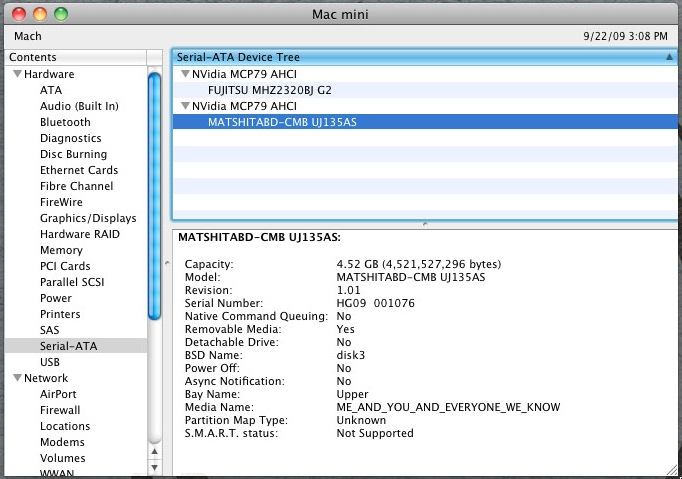Screen dimensions: 682x479
Task: Collapse the Network category triangle
Action: click(x=17, y=378)
